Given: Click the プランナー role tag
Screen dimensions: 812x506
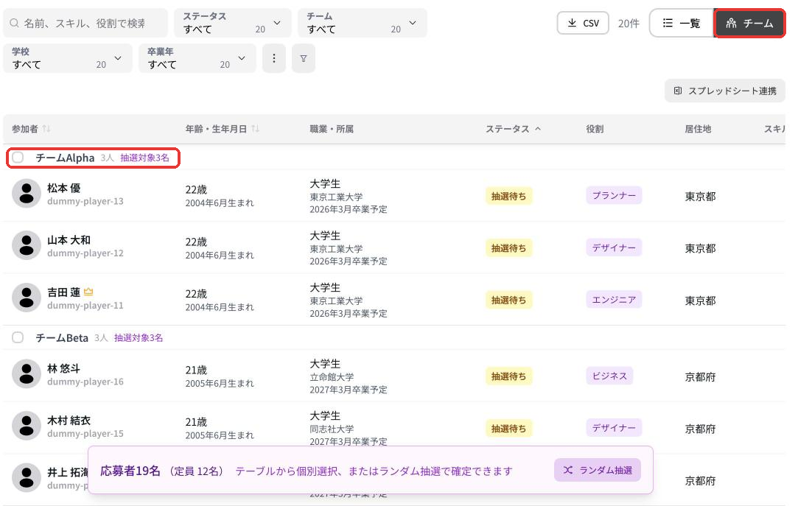Looking at the screenshot, I should [614, 196].
